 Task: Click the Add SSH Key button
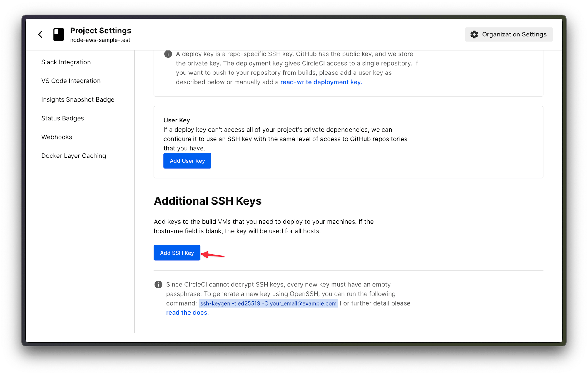[x=177, y=253]
